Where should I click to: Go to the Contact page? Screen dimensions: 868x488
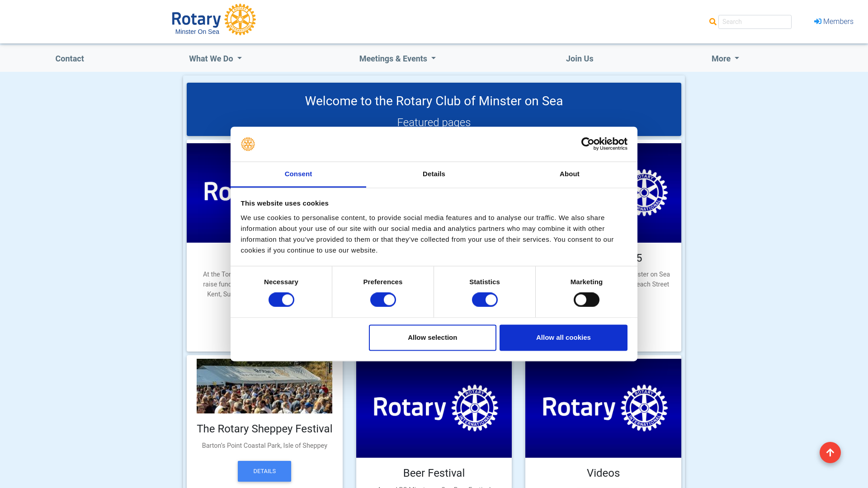tap(70, 59)
